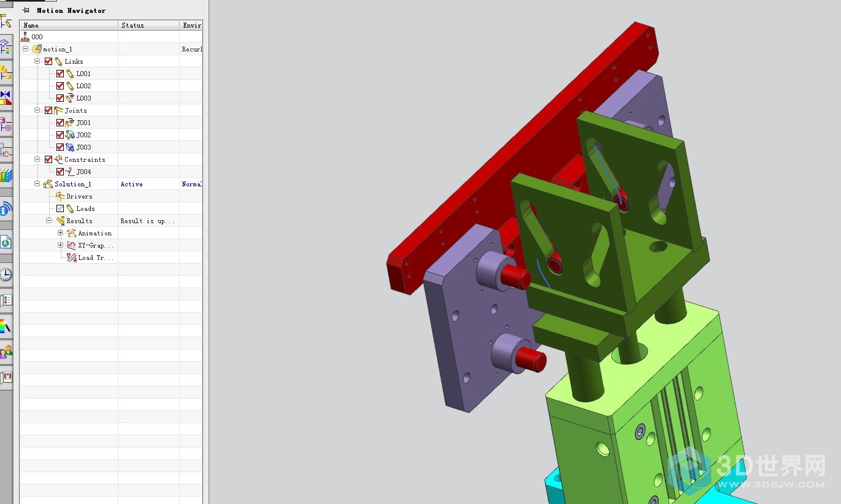Click the 'Result is up...' status text

pyautogui.click(x=147, y=221)
